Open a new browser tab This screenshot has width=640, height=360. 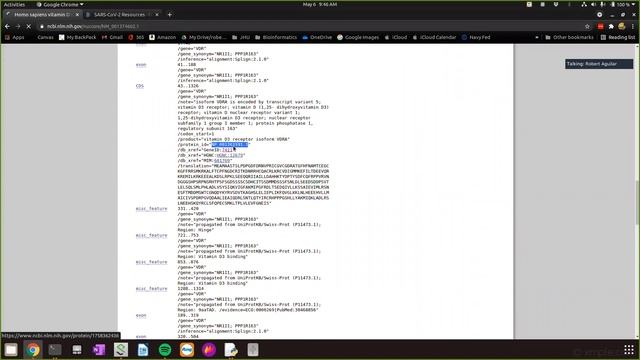point(169,15)
